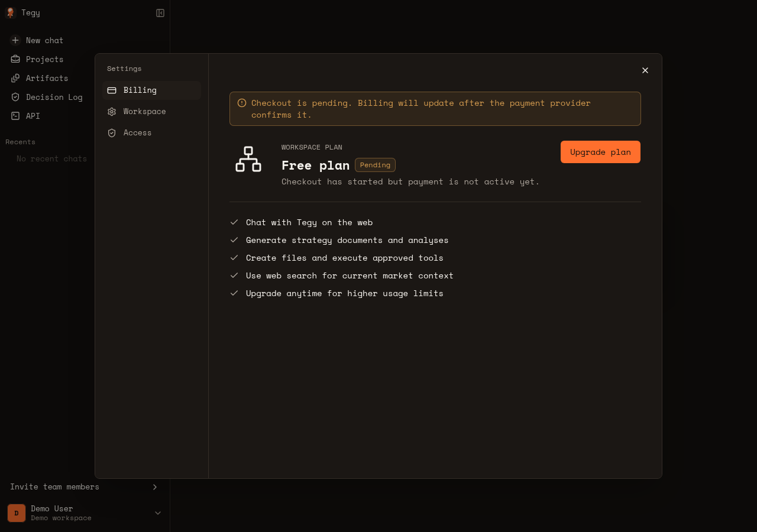This screenshot has height=532, width=757.
Task: Click the Pending status badge
Action: 375,165
